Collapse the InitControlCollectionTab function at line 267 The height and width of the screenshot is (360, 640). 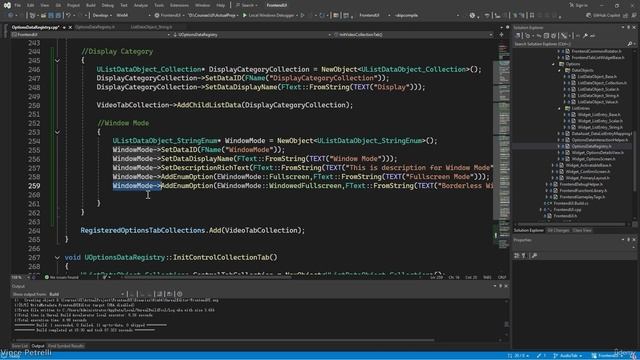58,258
